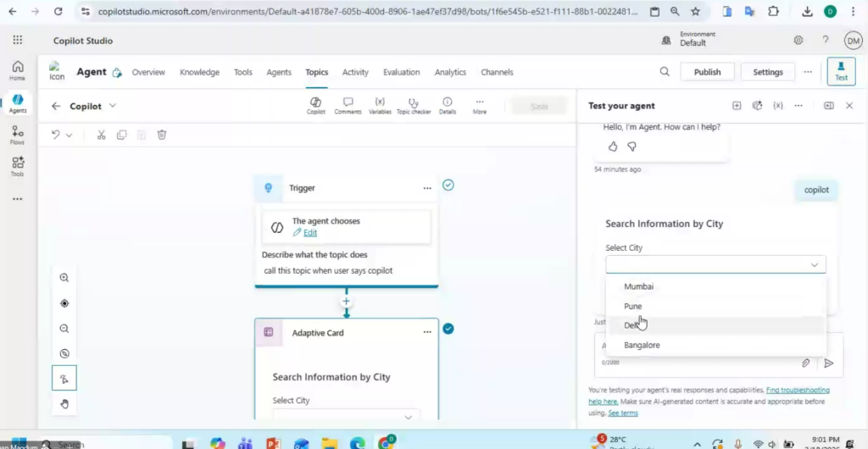868x449 pixels.
Task: Switch to the Channels tab
Action: coord(497,72)
